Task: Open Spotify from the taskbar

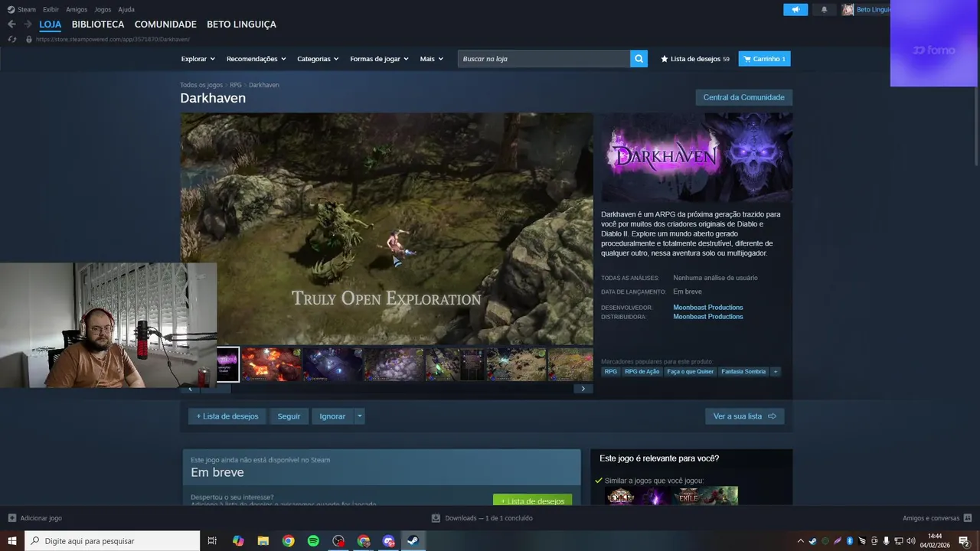Action: 313,541
